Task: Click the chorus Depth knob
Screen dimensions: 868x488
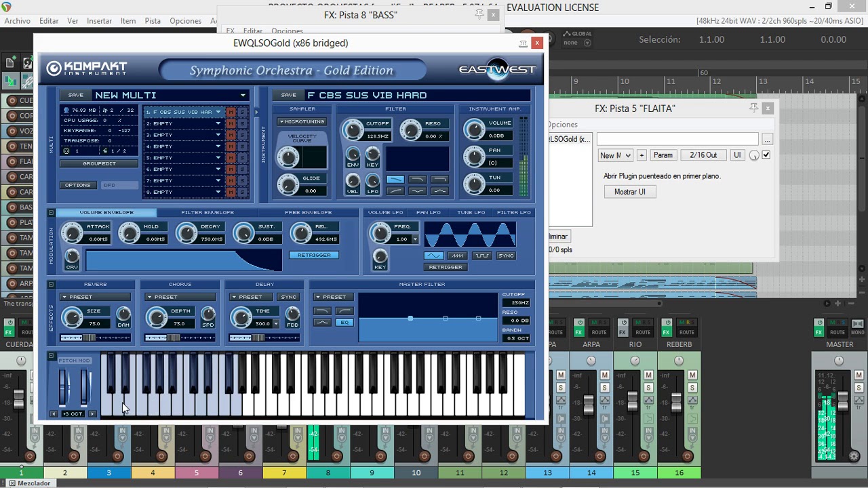Action: (157, 317)
